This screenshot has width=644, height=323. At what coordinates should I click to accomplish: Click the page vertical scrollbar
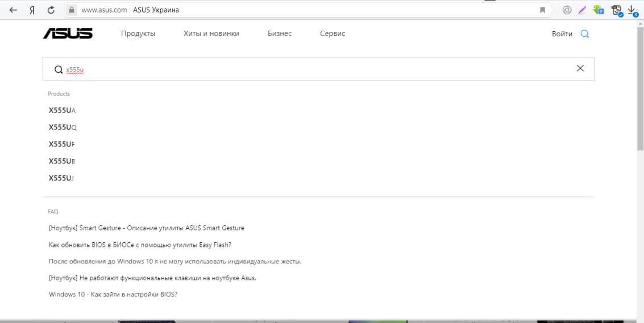640,170
